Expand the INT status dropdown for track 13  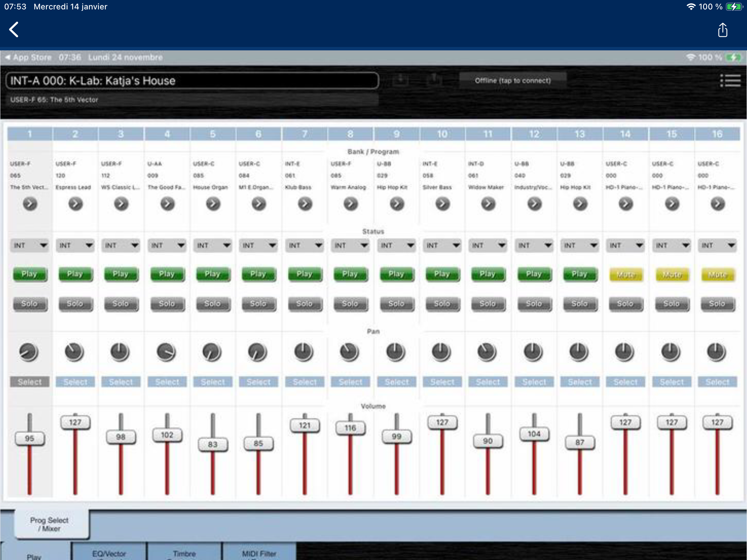pos(579,245)
